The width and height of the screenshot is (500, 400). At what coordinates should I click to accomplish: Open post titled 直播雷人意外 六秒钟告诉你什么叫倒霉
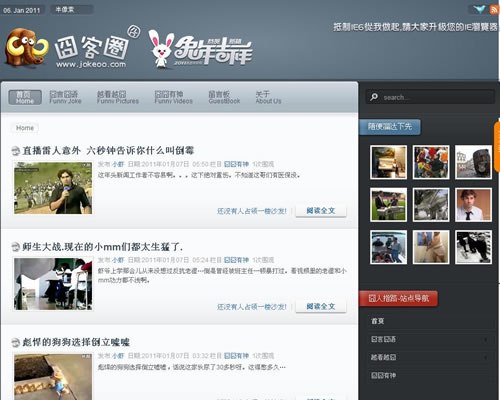[x=108, y=151]
